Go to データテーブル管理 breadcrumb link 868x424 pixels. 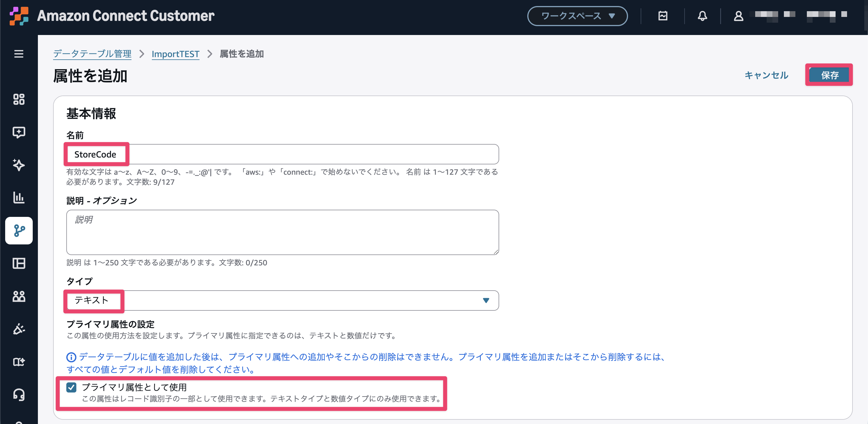pyautogui.click(x=92, y=54)
